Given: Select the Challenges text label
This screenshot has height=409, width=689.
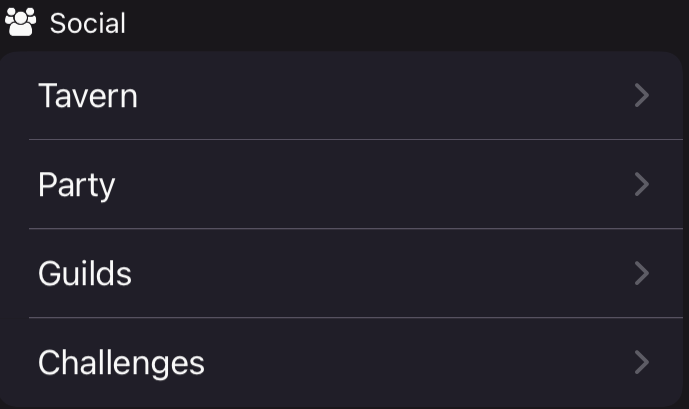Looking at the screenshot, I should pos(121,362).
